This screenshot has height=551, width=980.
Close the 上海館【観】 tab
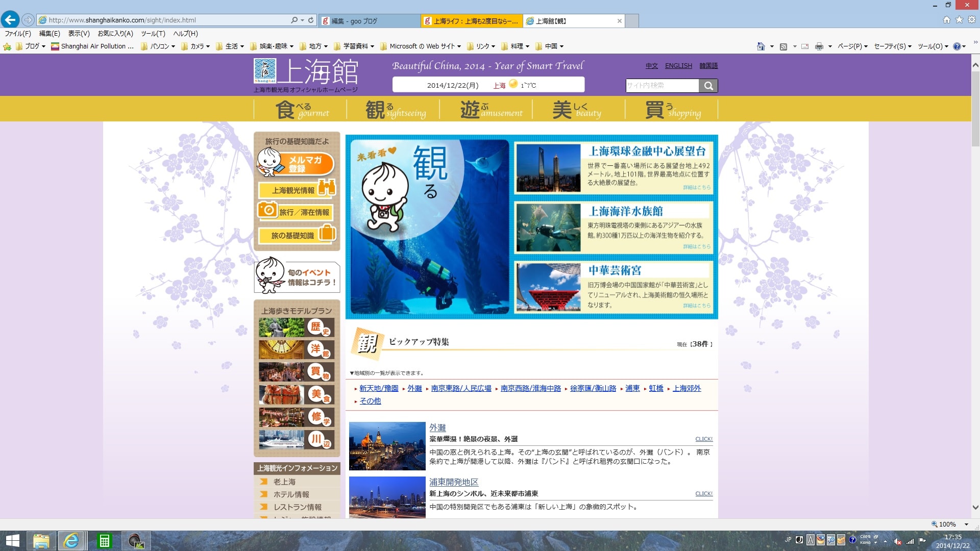tap(620, 21)
